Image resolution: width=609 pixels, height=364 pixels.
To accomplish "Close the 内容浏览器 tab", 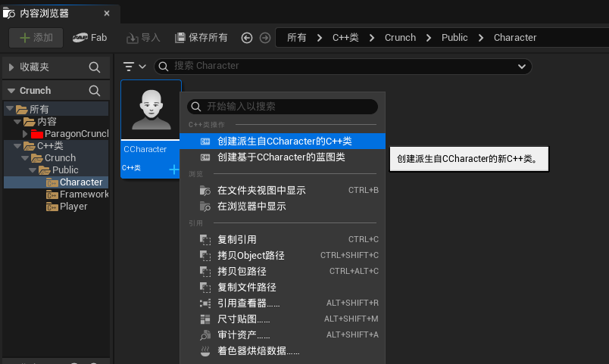I will [x=107, y=14].
